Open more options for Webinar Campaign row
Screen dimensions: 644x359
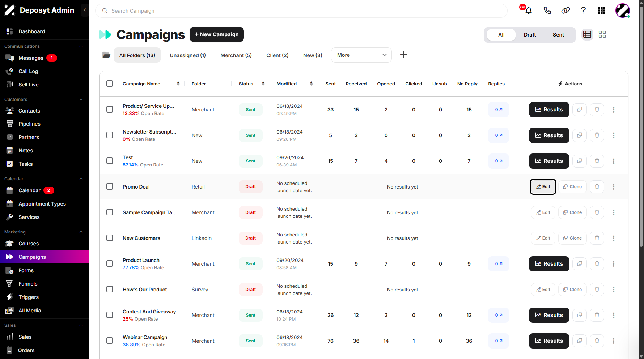click(x=614, y=341)
